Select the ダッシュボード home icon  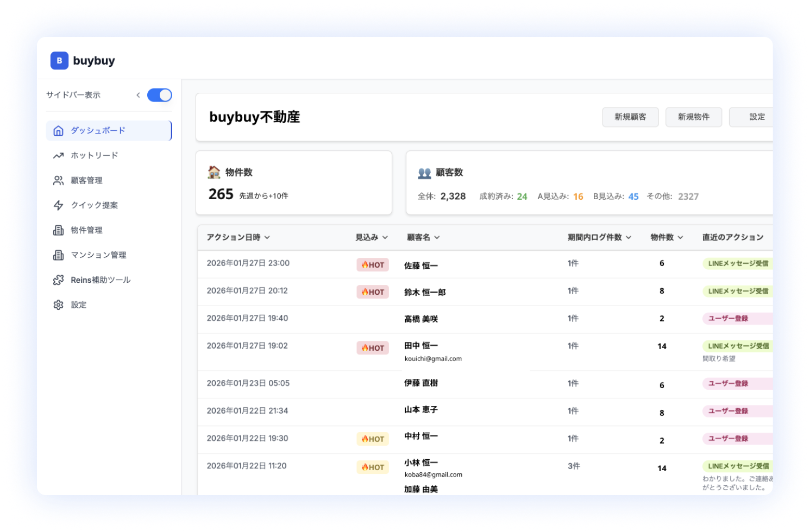pos(58,130)
